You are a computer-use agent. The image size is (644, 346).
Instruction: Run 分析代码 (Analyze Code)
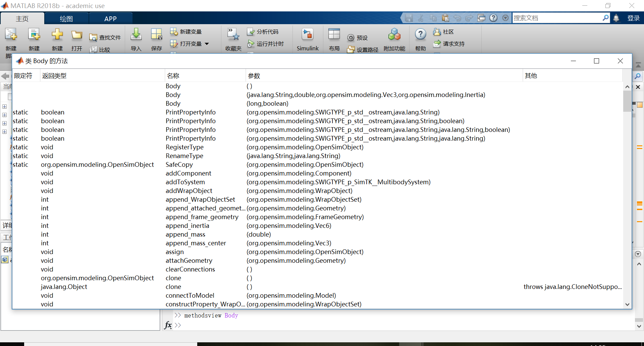263,31
